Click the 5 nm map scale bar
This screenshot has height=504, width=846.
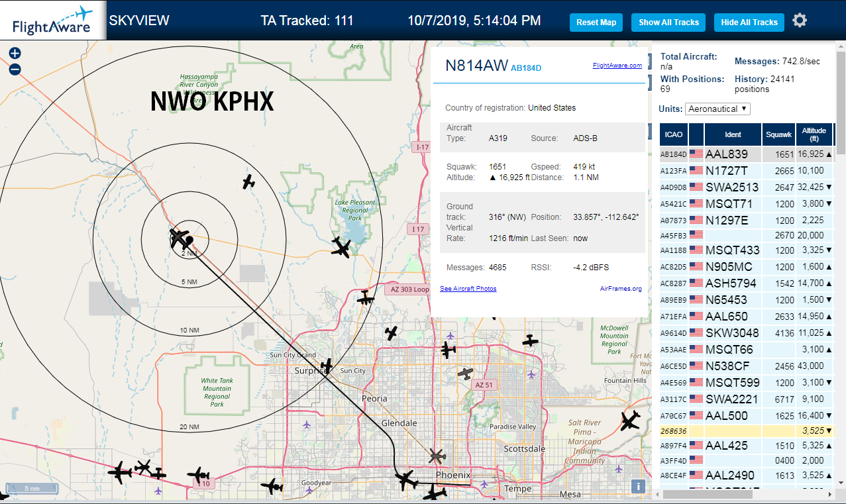point(32,489)
